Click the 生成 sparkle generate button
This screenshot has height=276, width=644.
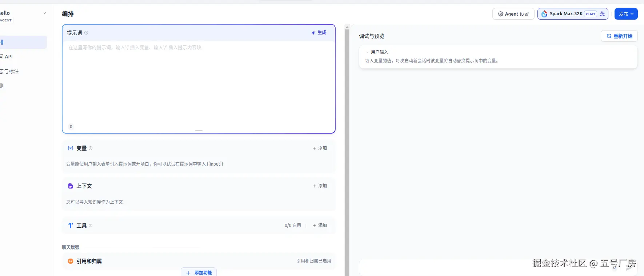click(319, 33)
